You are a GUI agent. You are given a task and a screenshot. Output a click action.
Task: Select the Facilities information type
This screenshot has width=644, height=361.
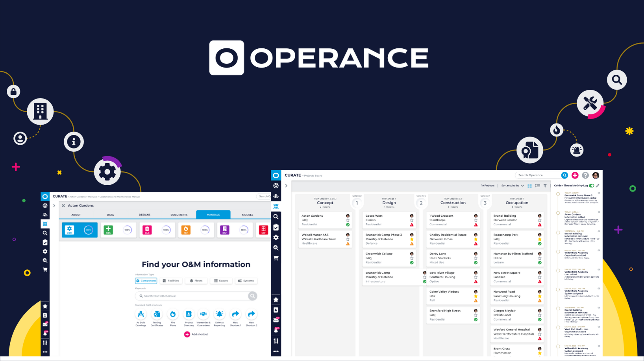coord(171,281)
